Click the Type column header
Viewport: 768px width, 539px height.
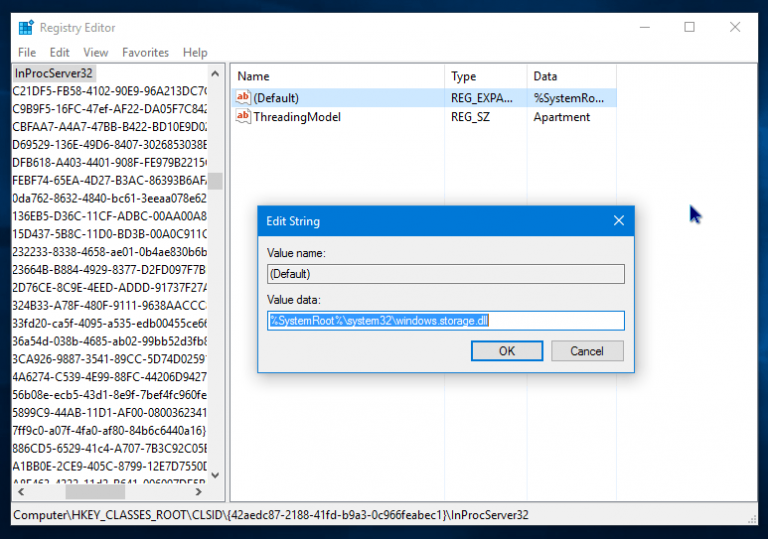coord(484,76)
